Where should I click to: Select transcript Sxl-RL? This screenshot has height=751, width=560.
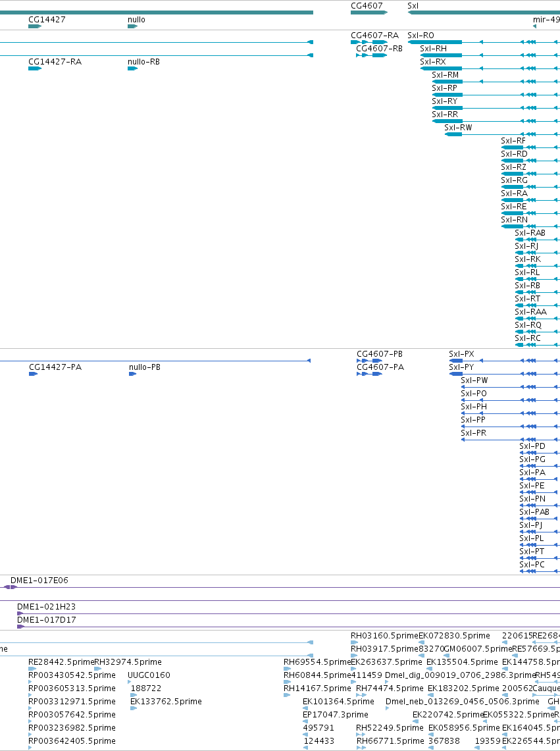[527, 272]
